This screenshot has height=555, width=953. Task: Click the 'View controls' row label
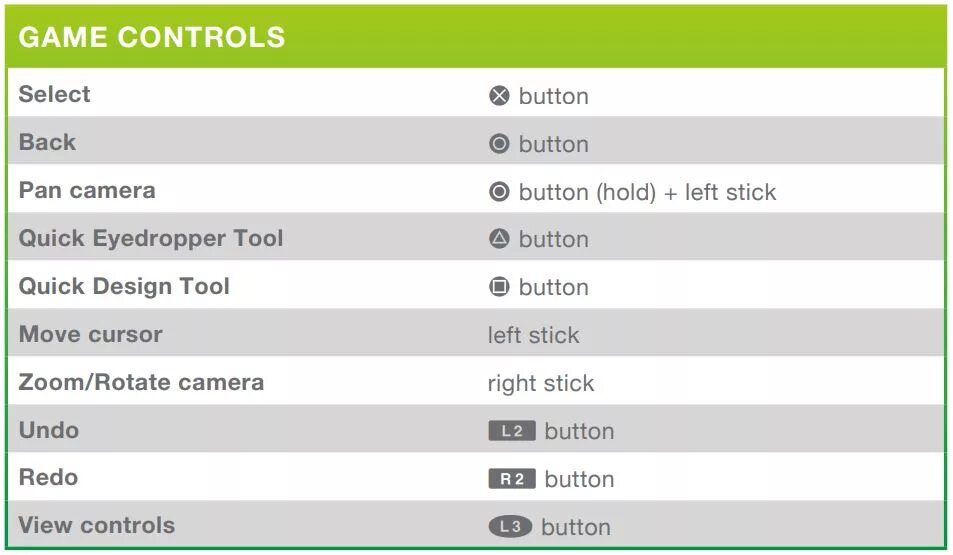(x=97, y=525)
